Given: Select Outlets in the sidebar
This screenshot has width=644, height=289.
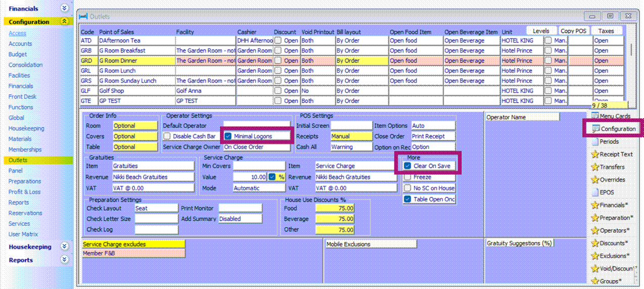Looking at the screenshot, I should [18, 160].
